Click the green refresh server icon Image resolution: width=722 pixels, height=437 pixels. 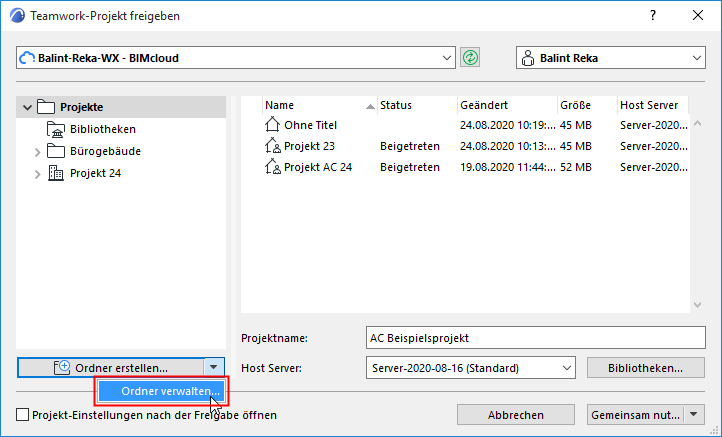(x=470, y=58)
